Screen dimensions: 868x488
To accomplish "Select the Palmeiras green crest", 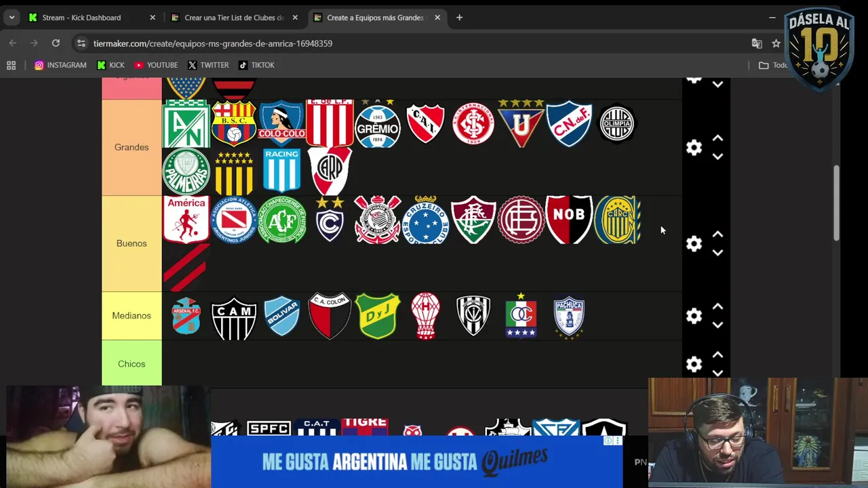I will click(186, 171).
